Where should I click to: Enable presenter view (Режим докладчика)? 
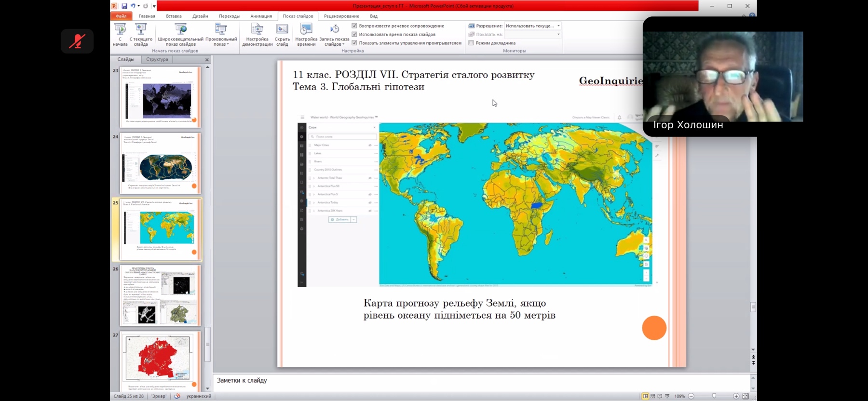pos(471,43)
